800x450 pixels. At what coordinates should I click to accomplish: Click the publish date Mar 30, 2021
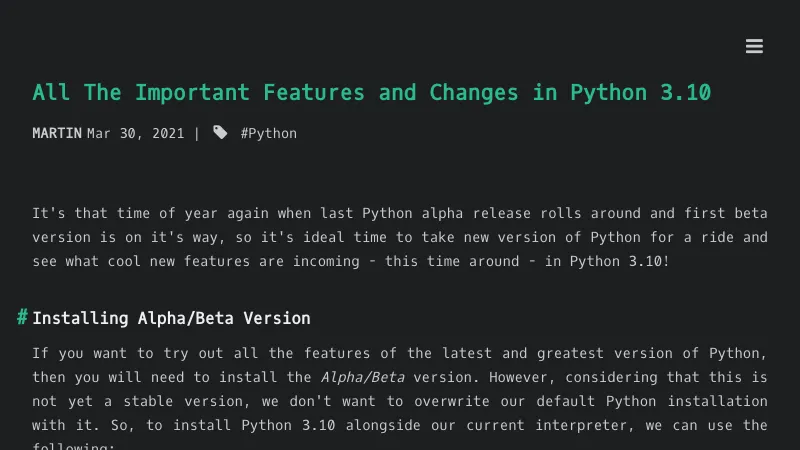pyautogui.click(x=135, y=133)
